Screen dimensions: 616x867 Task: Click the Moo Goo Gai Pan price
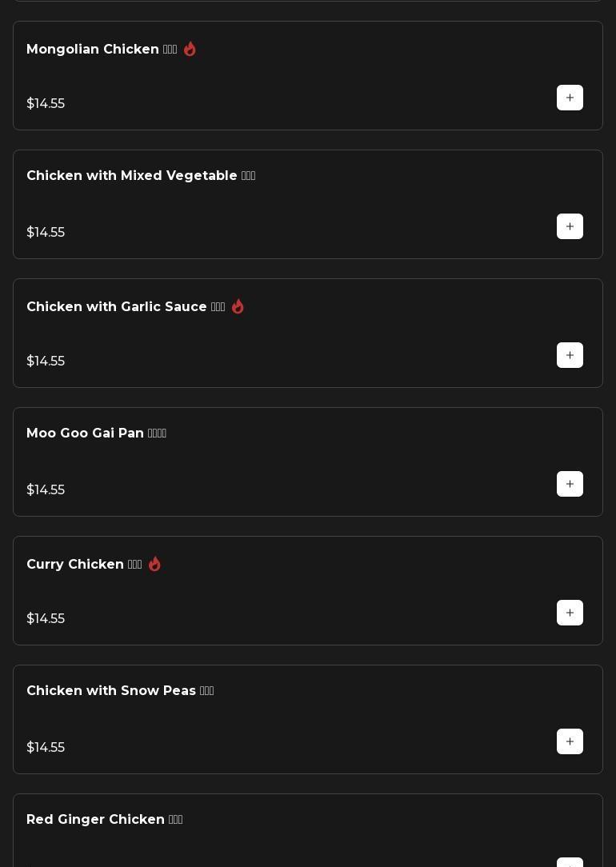[46, 490]
